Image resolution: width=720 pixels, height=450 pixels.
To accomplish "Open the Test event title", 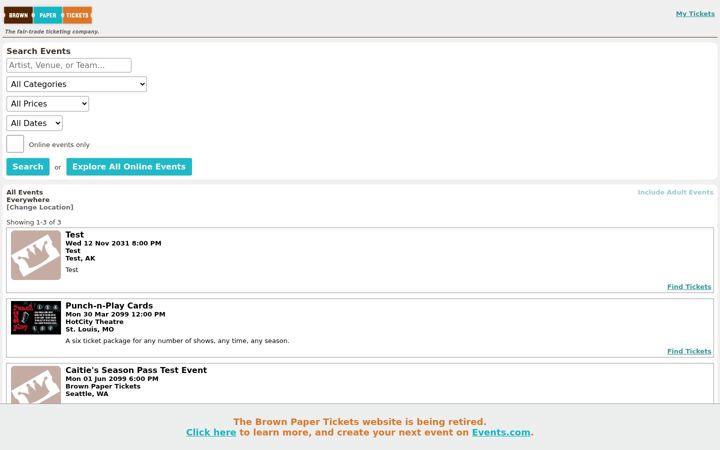I will 74,235.
